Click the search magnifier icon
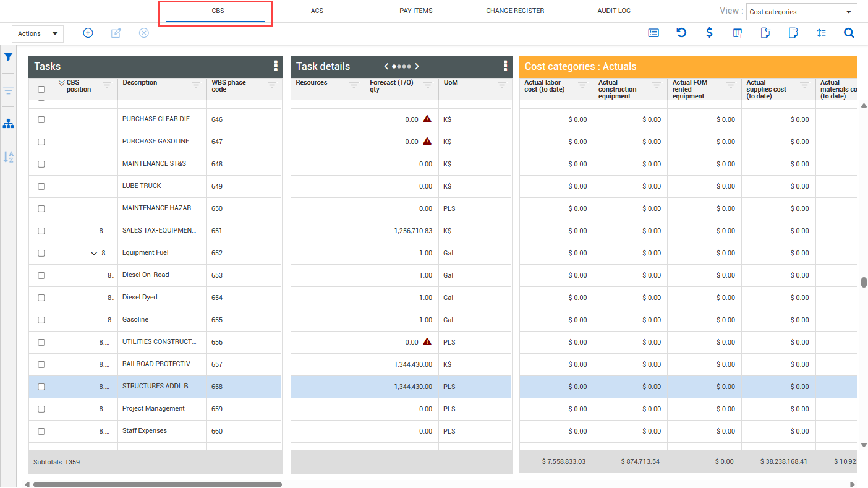 (849, 33)
